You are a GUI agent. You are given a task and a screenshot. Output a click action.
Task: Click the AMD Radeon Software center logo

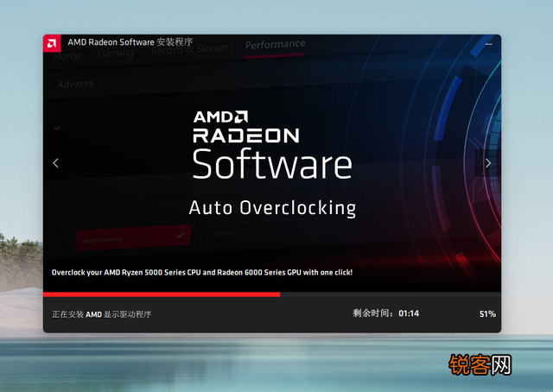[x=271, y=144]
